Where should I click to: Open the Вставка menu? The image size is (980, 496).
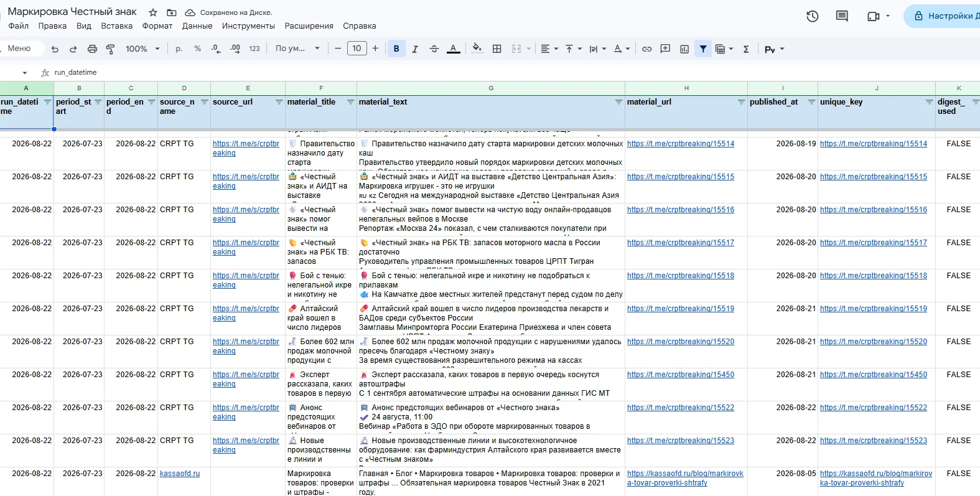pos(117,26)
